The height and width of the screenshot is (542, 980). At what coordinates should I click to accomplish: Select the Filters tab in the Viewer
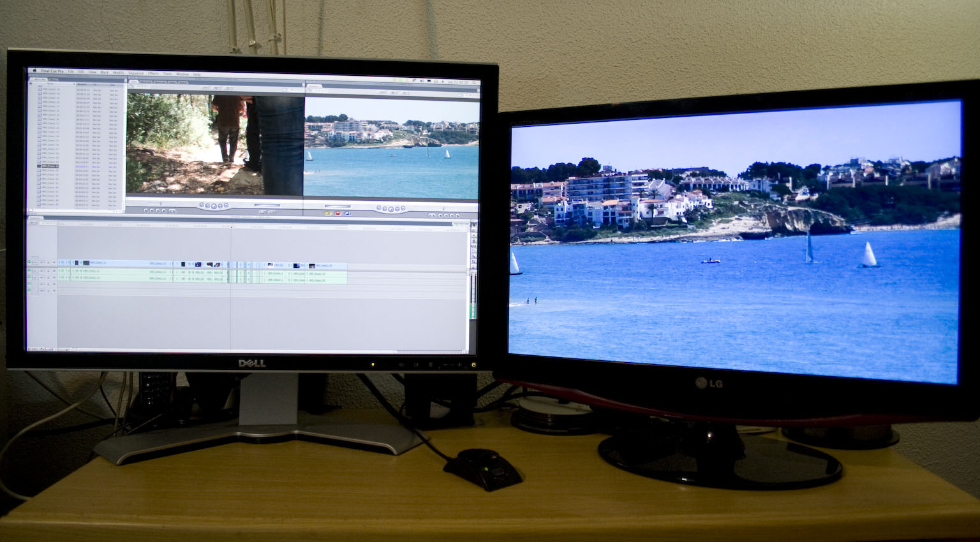tap(173, 82)
